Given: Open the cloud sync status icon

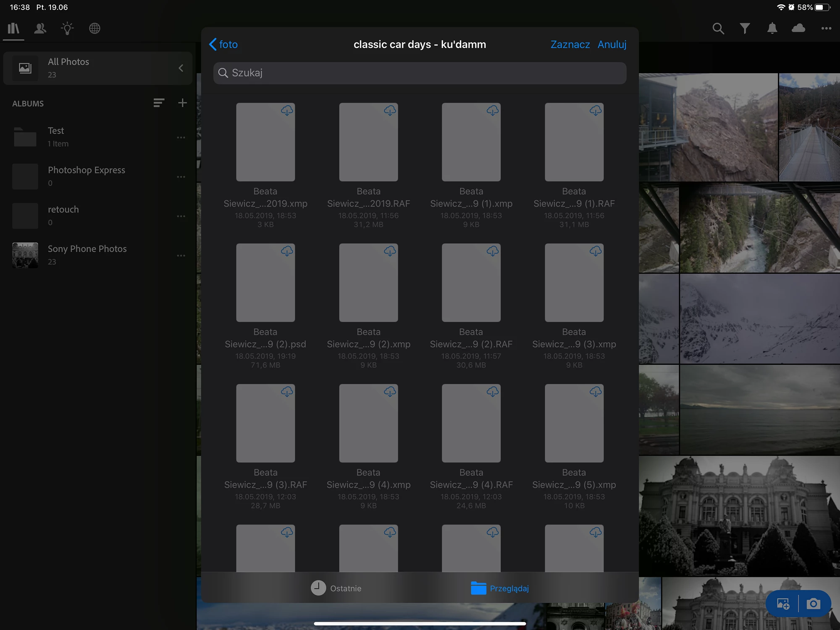Looking at the screenshot, I should pyautogui.click(x=798, y=29).
